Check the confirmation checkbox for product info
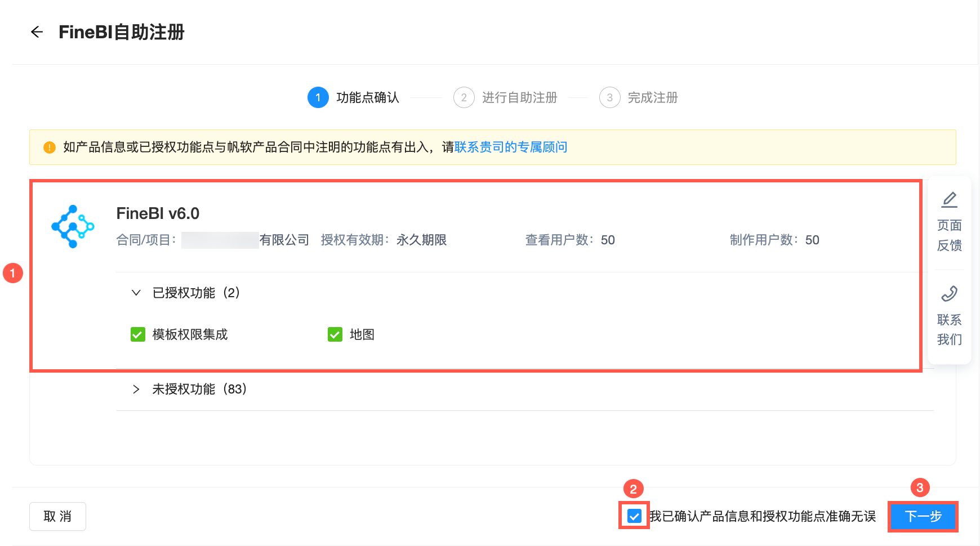Viewport: 980px width, 546px height. coord(634,516)
